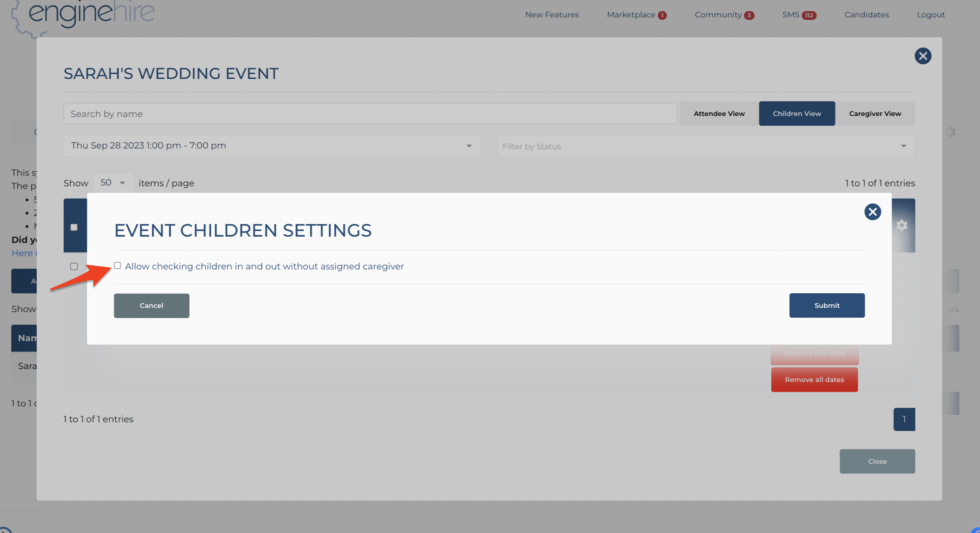The image size is (980, 533).
Task: Switch to Attendee View
Action: click(719, 114)
